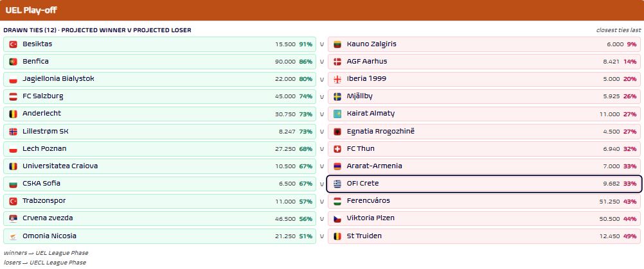Click the Turkish flag beside Besiktas
644x269 pixels.
(x=13, y=44)
